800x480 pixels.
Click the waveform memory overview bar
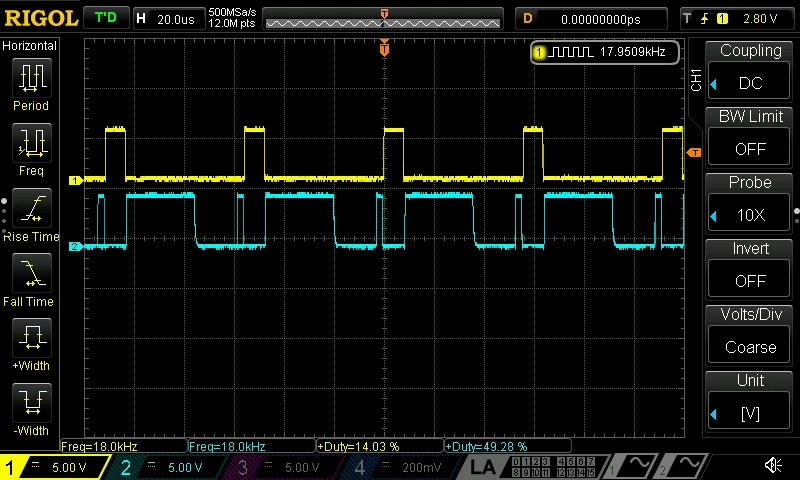pos(383,19)
